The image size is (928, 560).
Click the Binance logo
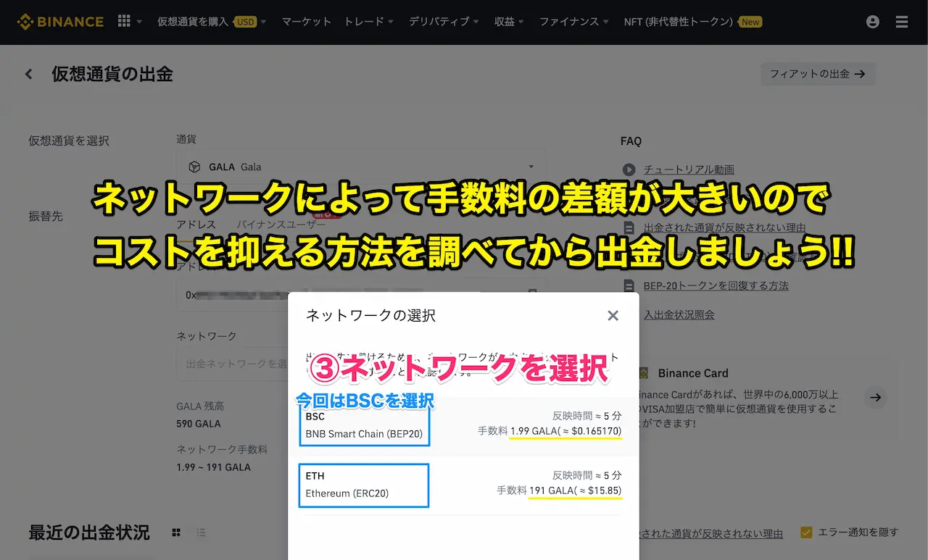60,22
